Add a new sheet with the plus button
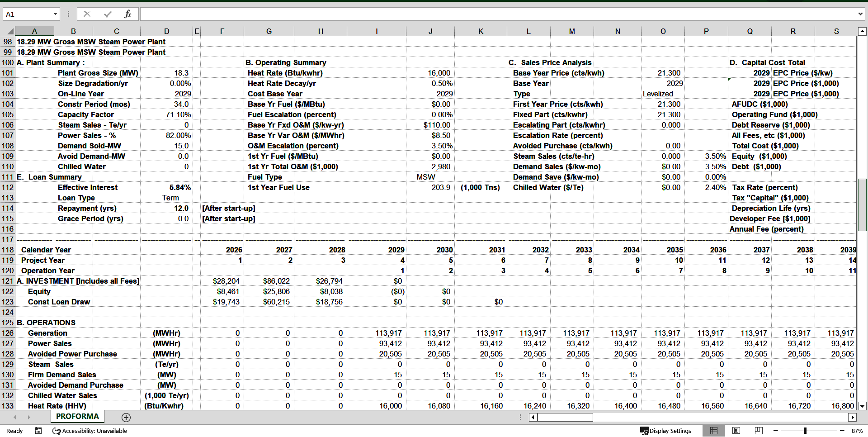Image resolution: width=868 pixels, height=437 pixels. click(126, 417)
